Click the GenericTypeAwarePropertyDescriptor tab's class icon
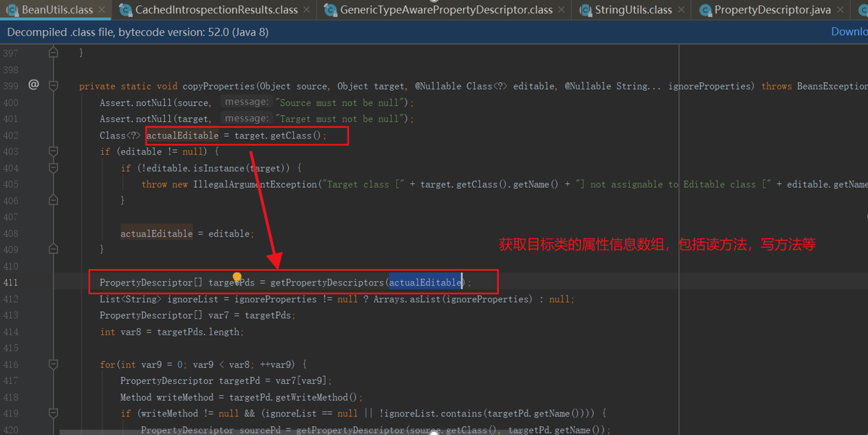868x435 pixels. (x=330, y=10)
